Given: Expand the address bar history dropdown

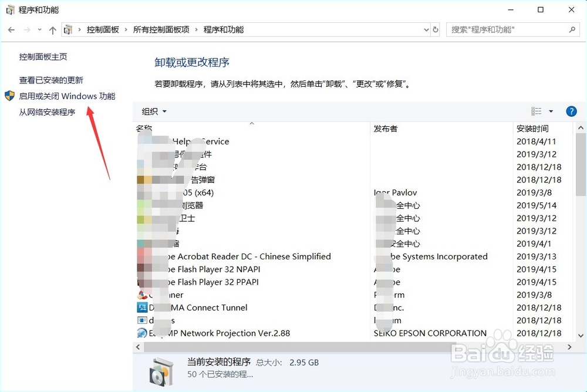Looking at the screenshot, I should coord(426,29).
